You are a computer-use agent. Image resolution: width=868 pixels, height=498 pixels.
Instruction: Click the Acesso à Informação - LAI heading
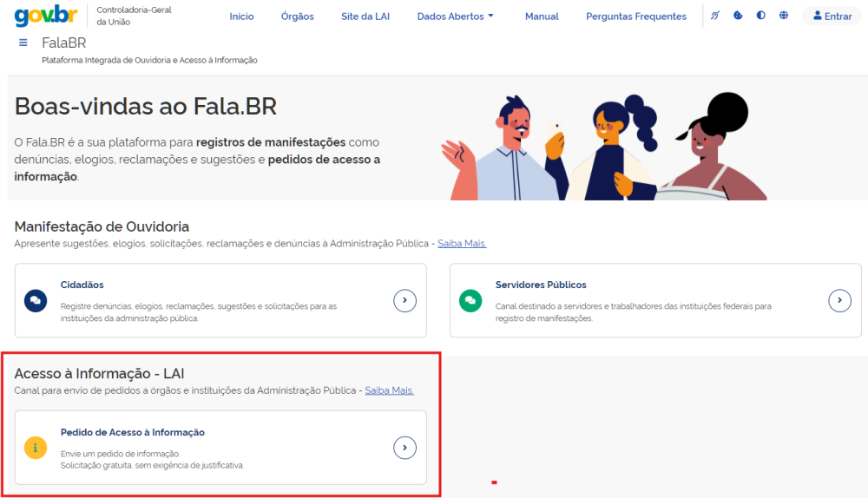click(x=99, y=373)
